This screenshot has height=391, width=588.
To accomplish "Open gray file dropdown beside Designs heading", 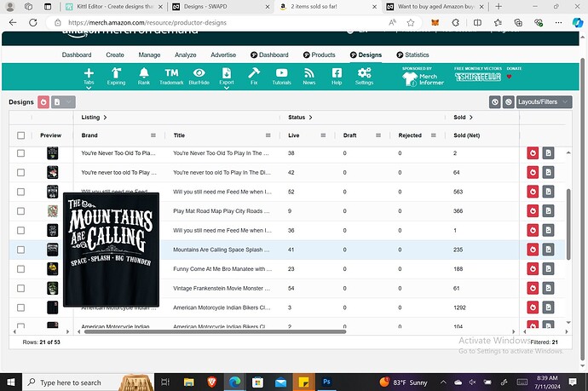I will coord(63,102).
